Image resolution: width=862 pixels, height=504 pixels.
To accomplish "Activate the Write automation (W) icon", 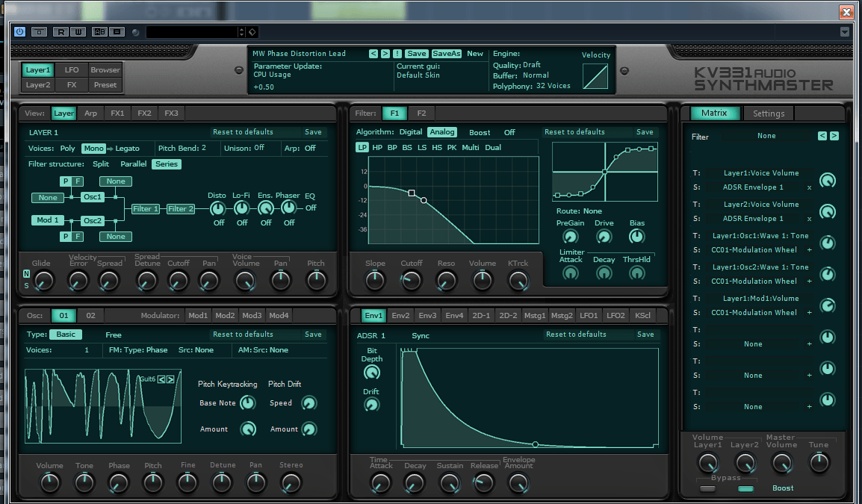I will (x=78, y=31).
